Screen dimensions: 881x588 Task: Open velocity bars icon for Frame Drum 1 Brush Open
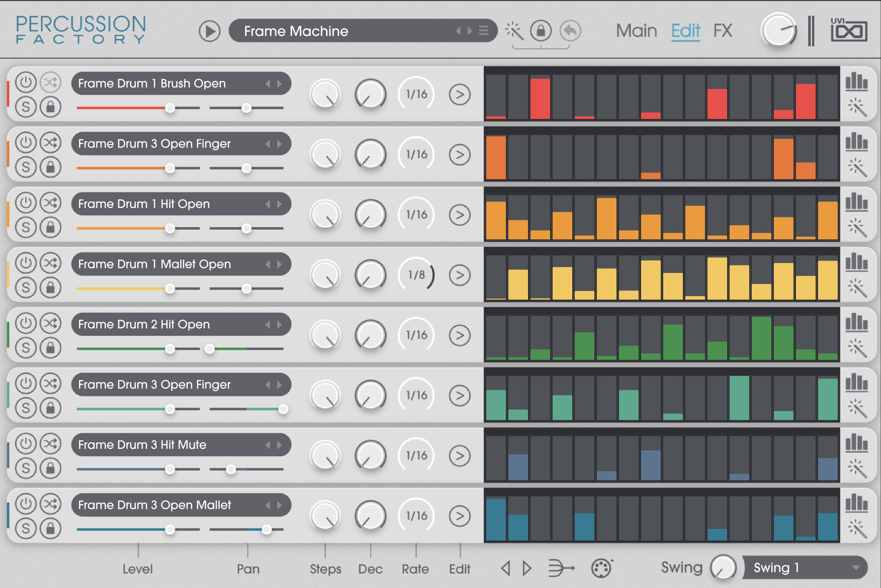[856, 82]
